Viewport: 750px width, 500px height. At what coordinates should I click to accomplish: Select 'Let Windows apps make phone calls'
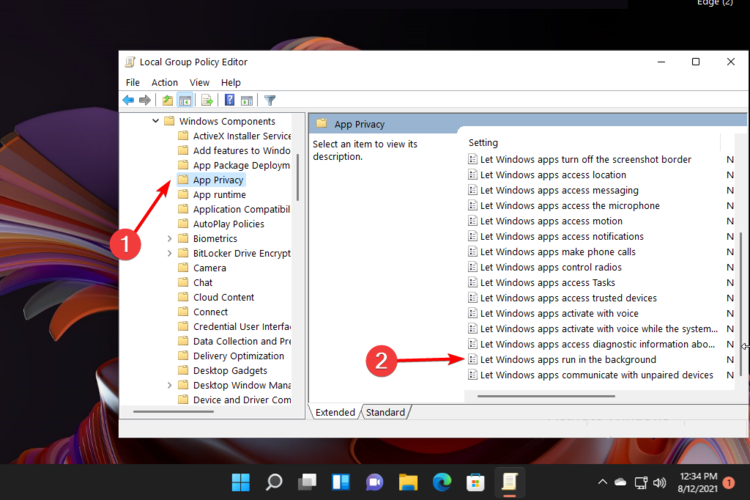point(558,252)
